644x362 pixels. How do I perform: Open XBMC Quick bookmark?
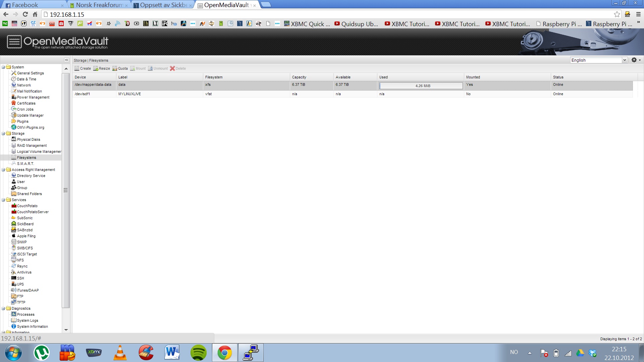pyautogui.click(x=307, y=24)
